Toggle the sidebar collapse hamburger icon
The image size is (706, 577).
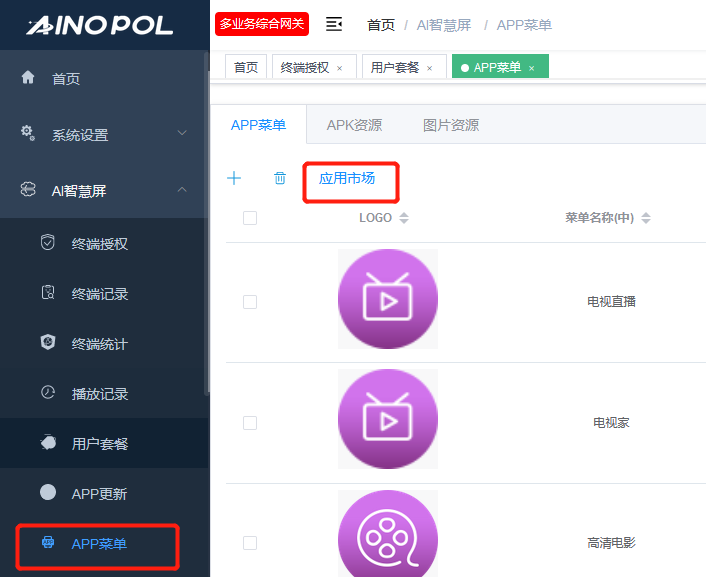tap(334, 24)
